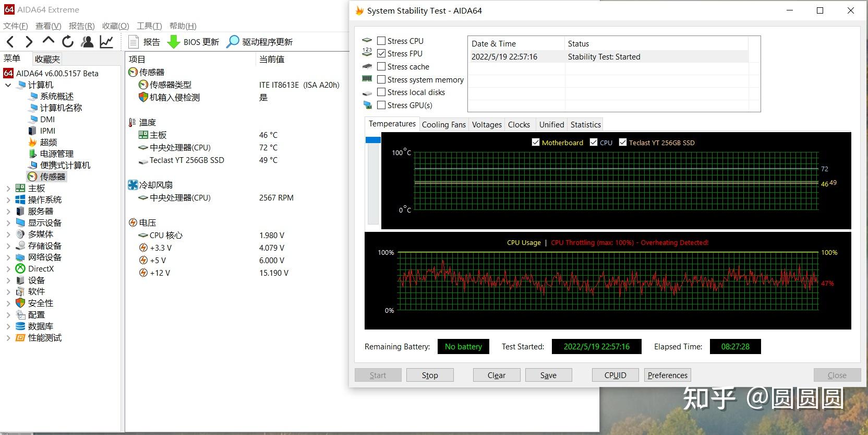The height and width of the screenshot is (435, 868).
Task: Collapse the 计算机 tree node
Action: point(8,85)
